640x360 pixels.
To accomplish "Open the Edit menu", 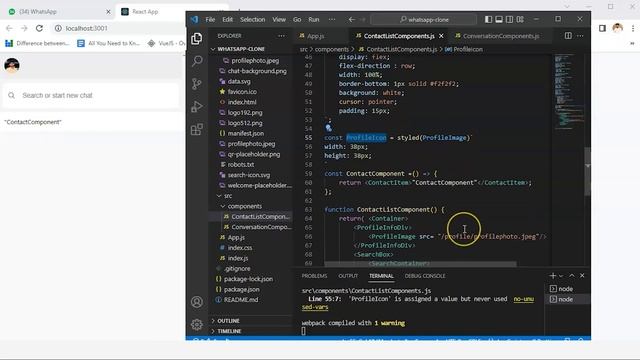I will point(227,20).
